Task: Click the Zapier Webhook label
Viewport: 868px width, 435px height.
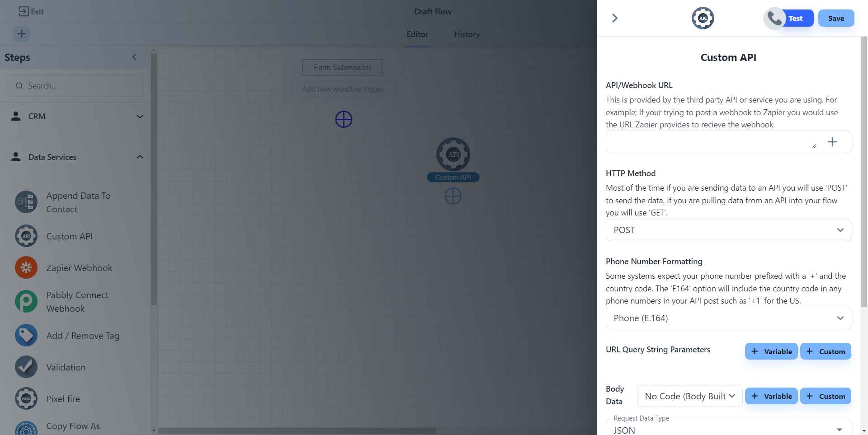Action: coord(79,268)
